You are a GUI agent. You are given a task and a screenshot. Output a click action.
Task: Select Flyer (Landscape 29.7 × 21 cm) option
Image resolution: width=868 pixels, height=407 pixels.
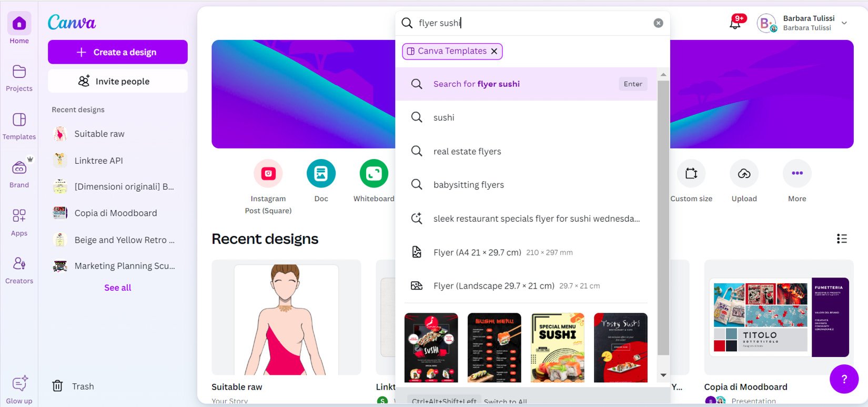coord(526,286)
